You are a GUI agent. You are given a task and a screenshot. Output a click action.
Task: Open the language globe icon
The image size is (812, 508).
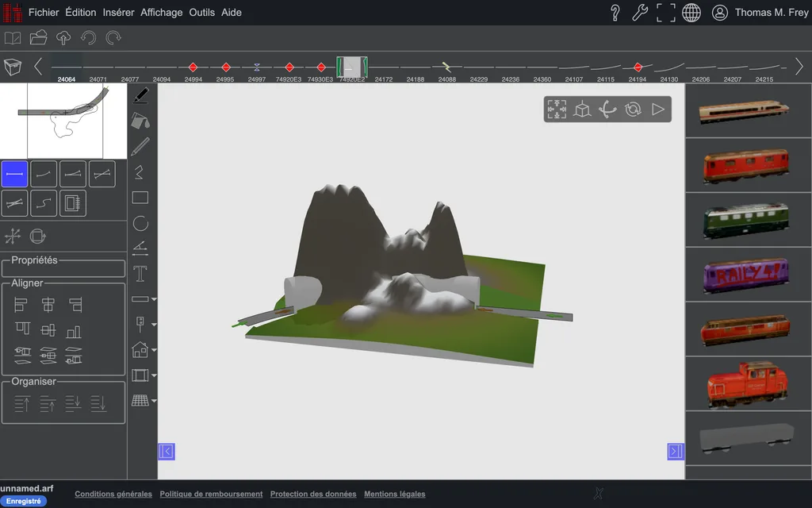691,13
